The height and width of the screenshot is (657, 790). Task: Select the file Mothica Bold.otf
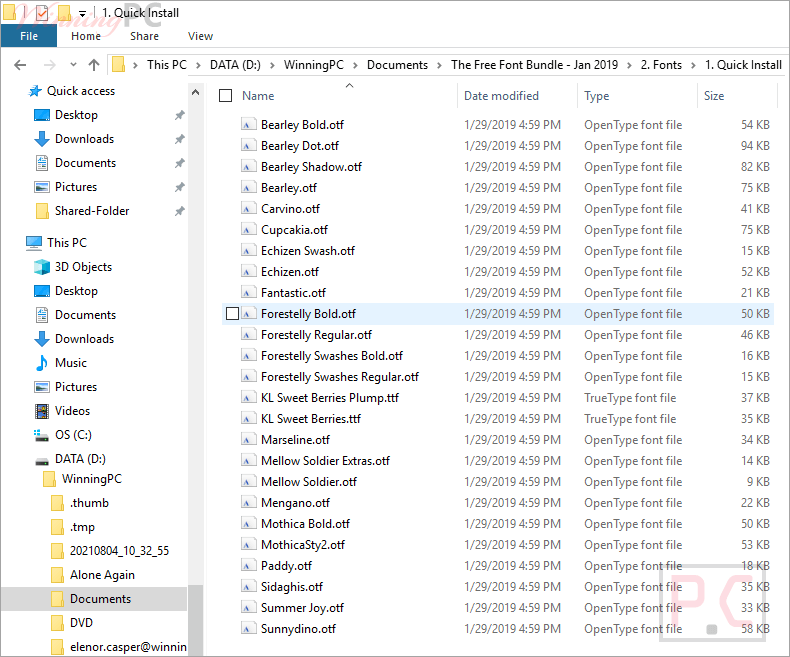tap(305, 524)
